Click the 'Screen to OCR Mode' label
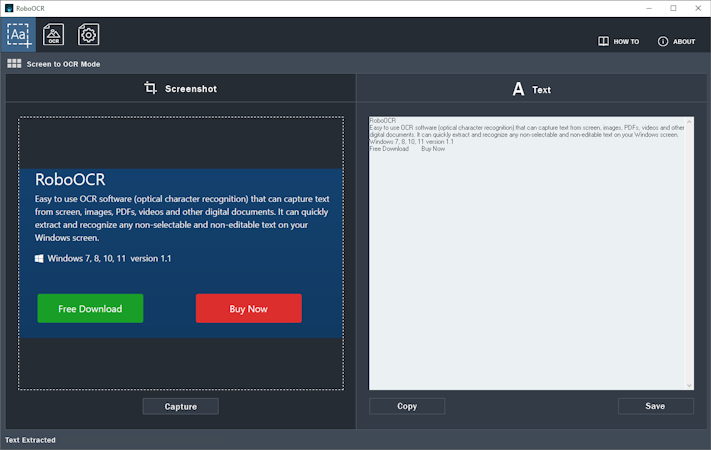 63,64
